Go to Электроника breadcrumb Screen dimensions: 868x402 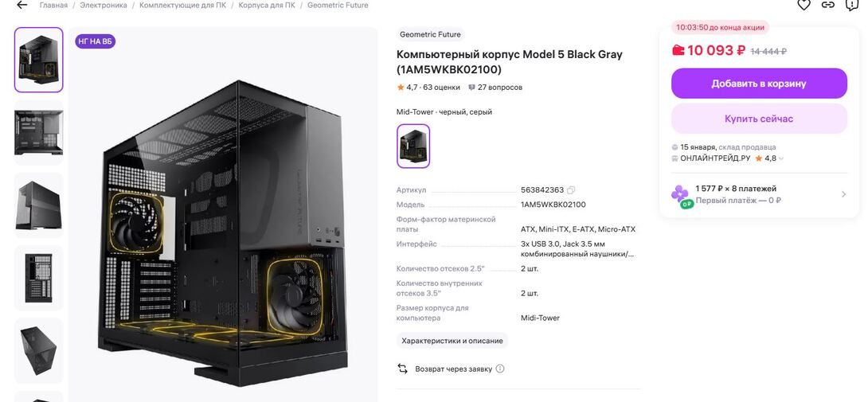[104, 5]
